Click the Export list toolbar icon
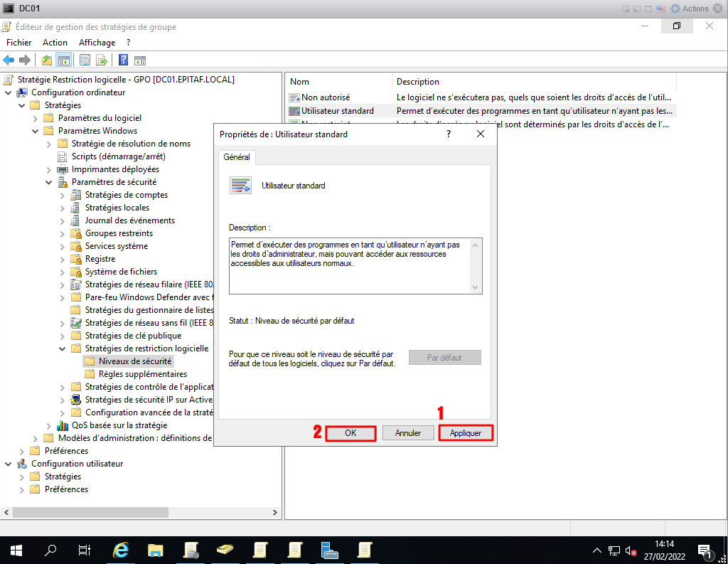The image size is (728, 564). point(102,60)
